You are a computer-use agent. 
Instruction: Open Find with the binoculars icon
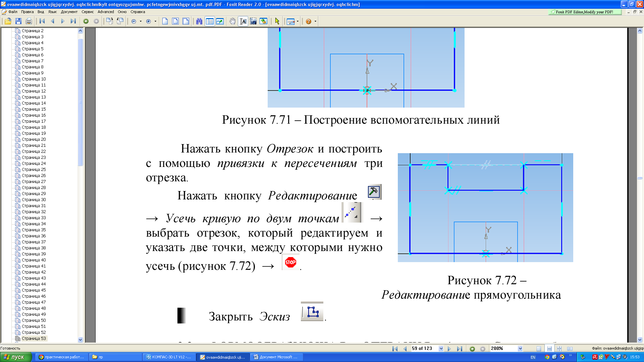tap(199, 21)
